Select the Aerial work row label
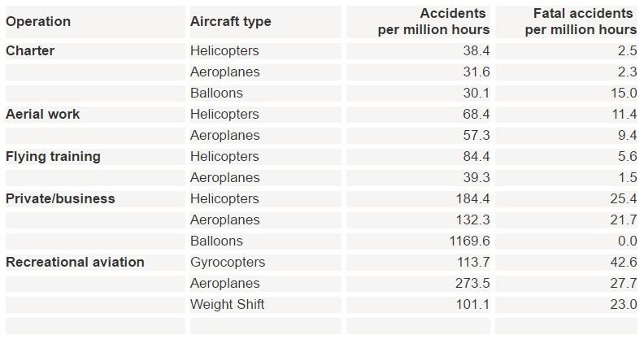The image size is (644, 339). (x=43, y=114)
